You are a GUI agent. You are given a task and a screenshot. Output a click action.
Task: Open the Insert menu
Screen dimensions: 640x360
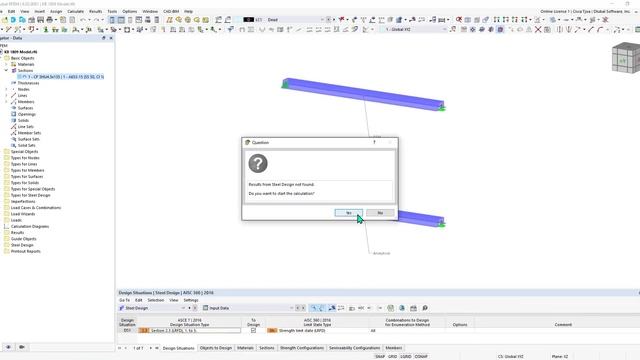pos(40,11)
